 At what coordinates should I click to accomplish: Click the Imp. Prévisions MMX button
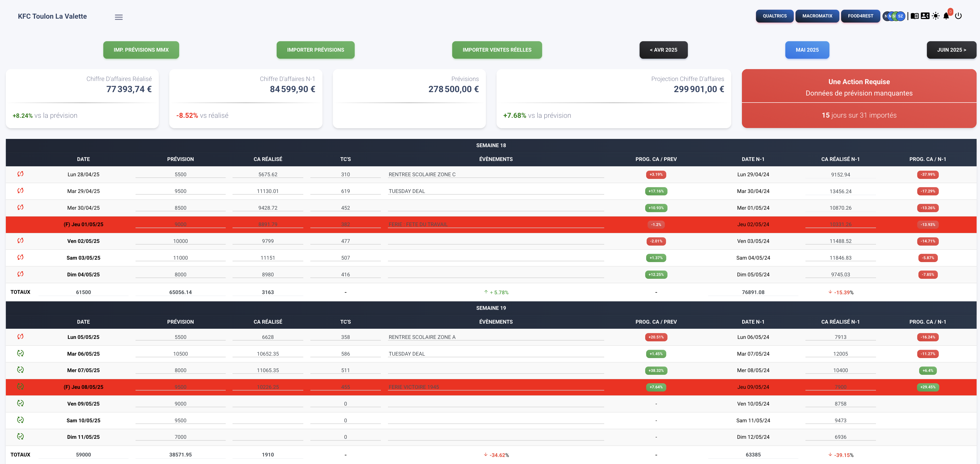(x=141, y=50)
